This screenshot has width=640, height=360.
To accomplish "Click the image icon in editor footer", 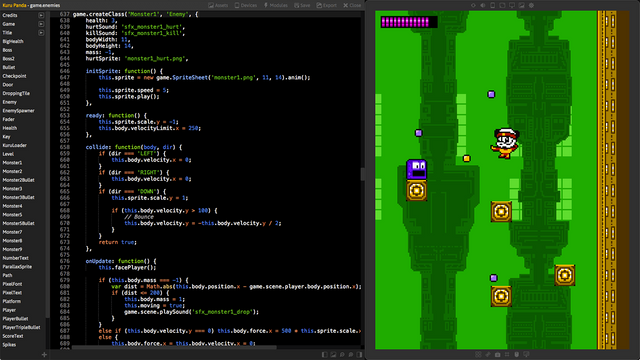I will 333,355.
